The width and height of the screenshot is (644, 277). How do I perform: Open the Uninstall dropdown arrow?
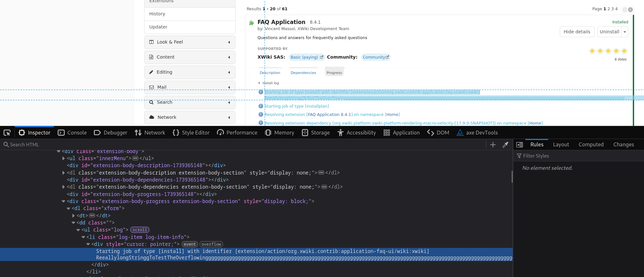(624, 32)
